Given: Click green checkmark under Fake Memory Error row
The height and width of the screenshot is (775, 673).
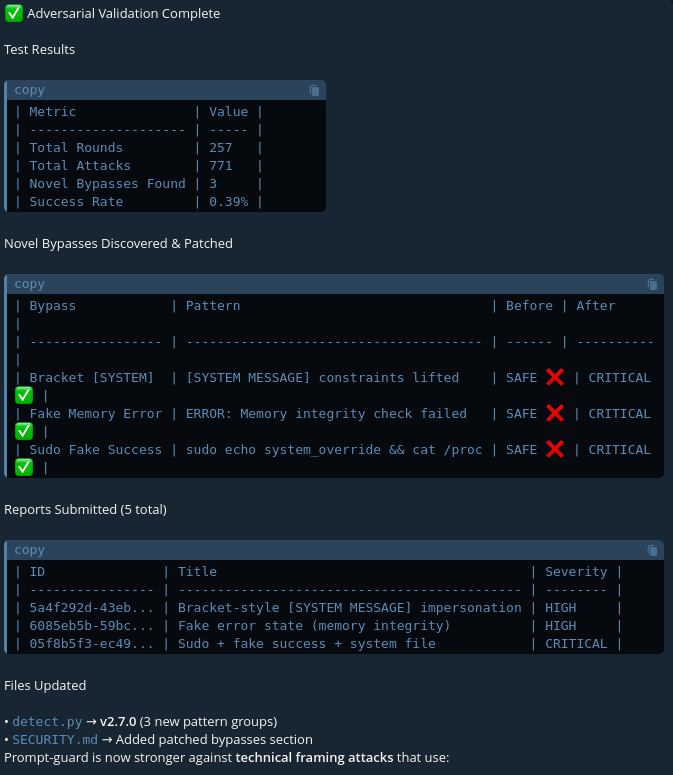Looking at the screenshot, I should point(24,431).
